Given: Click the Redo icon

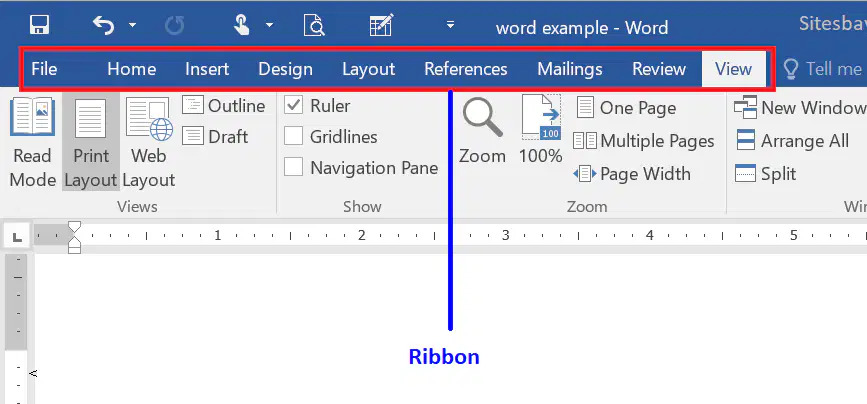Looking at the screenshot, I should click(175, 25).
